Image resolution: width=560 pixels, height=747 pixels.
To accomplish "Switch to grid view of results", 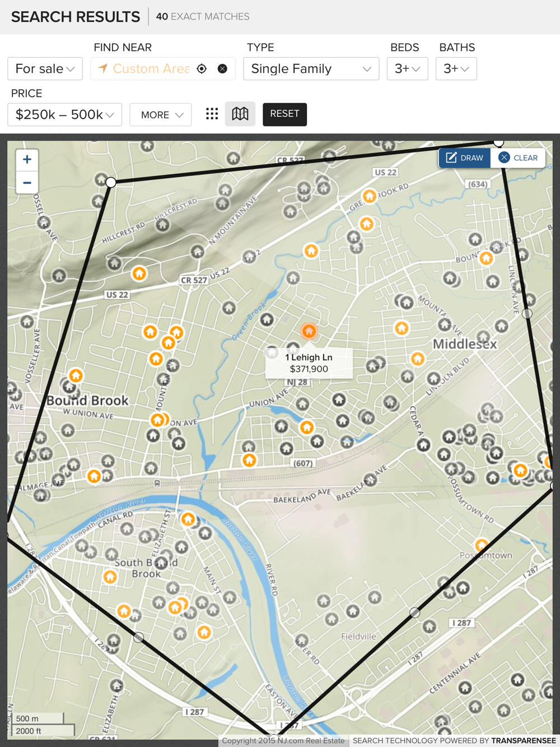I will [x=212, y=114].
